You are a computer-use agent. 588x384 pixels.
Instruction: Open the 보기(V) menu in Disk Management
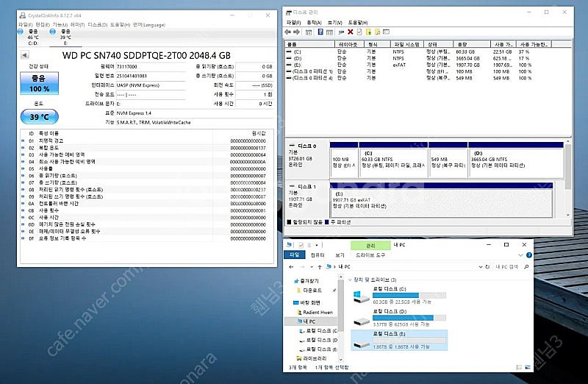pos(335,23)
